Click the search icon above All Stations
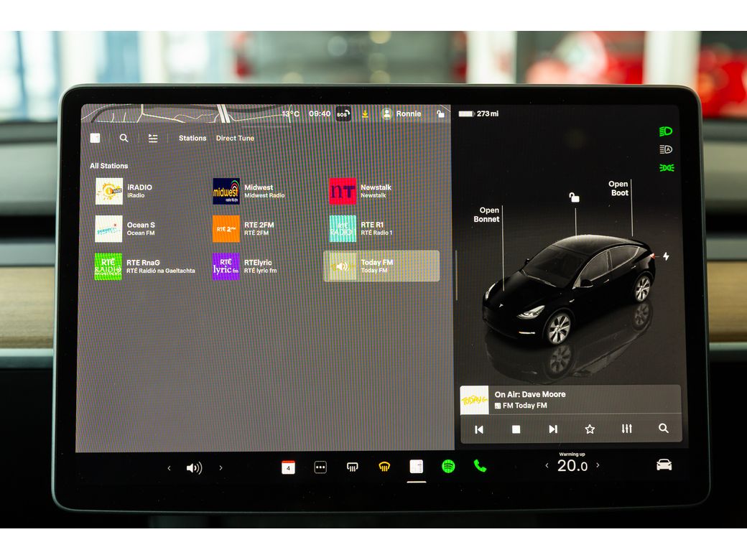747x560 pixels. point(124,138)
